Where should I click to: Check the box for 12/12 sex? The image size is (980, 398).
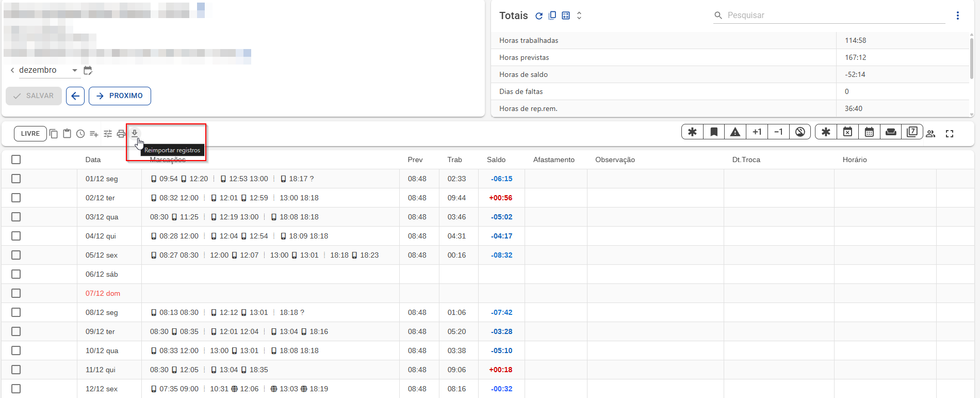click(x=16, y=389)
